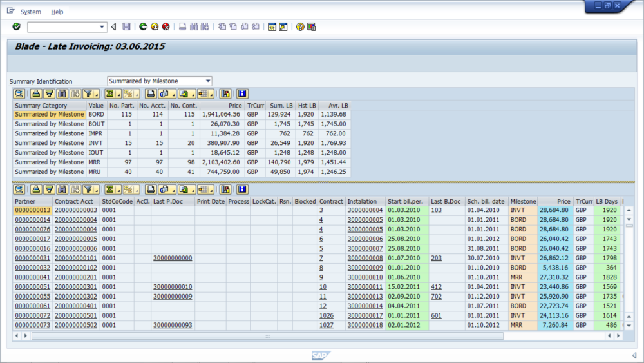Click the Print icon in the summary toolbar

(151, 93)
